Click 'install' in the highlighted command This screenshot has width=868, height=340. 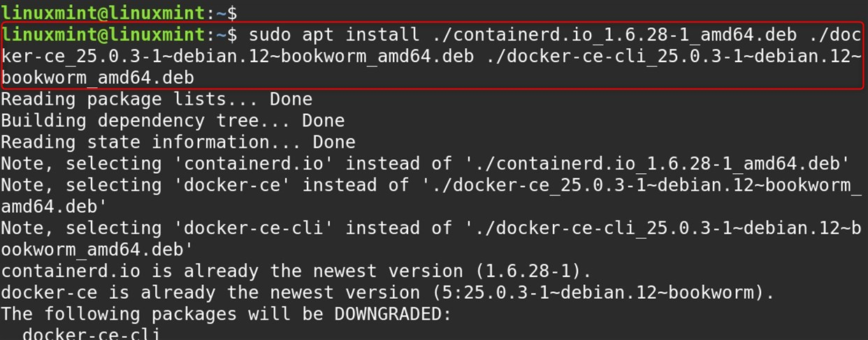coord(384,34)
